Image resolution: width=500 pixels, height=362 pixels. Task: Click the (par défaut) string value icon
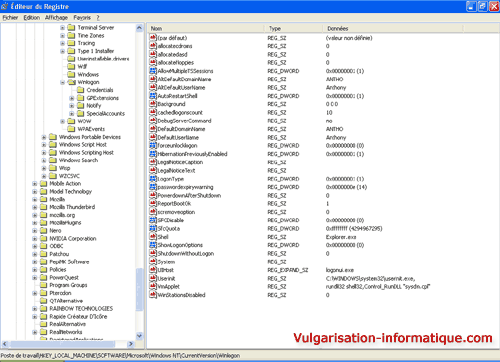[x=153, y=38]
